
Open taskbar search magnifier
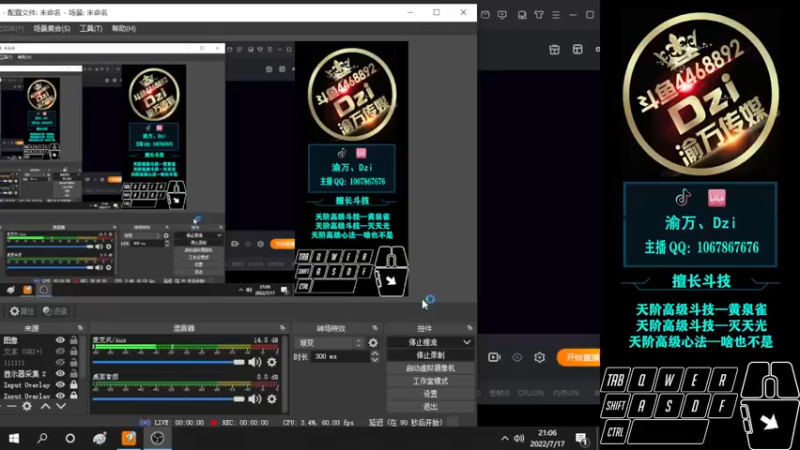(x=42, y=438)
